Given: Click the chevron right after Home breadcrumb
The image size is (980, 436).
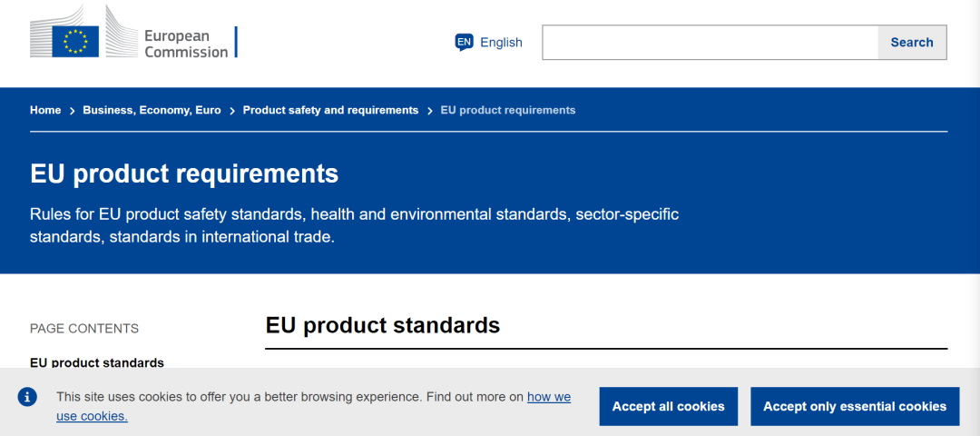Looking at the screenshot, I should 73,111.
